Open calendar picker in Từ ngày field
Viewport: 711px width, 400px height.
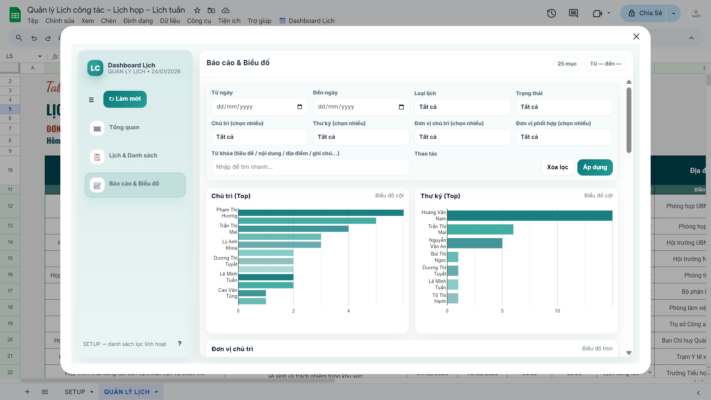[301, 107]
